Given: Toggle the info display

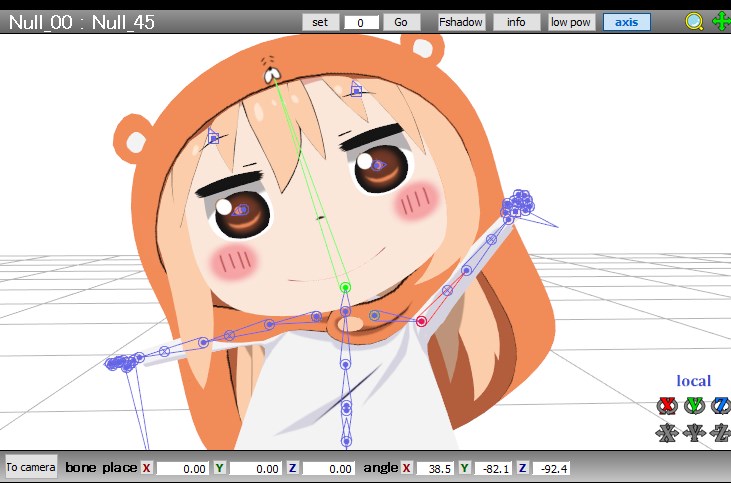Looking at the screenshot, I should [516, 22].
